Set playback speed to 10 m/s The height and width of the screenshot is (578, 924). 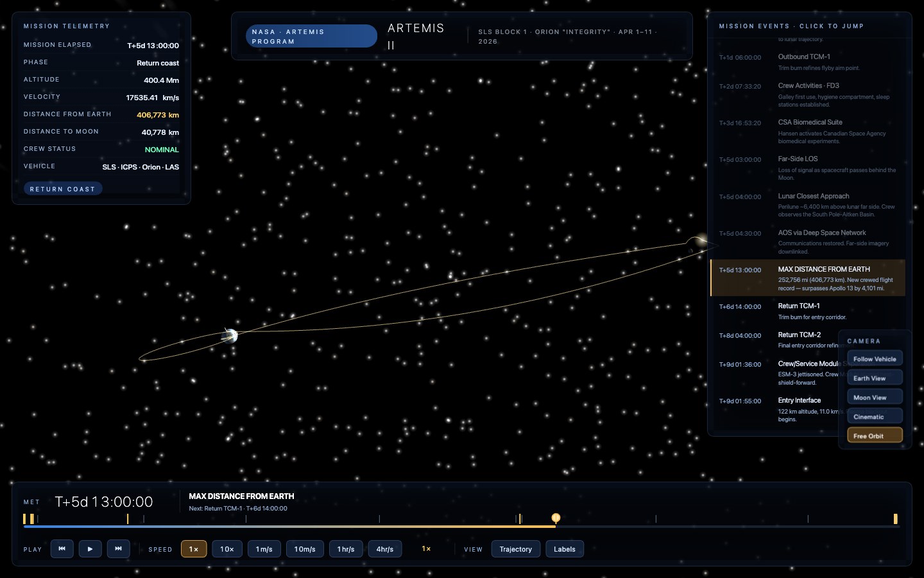(x=305, y=549)
